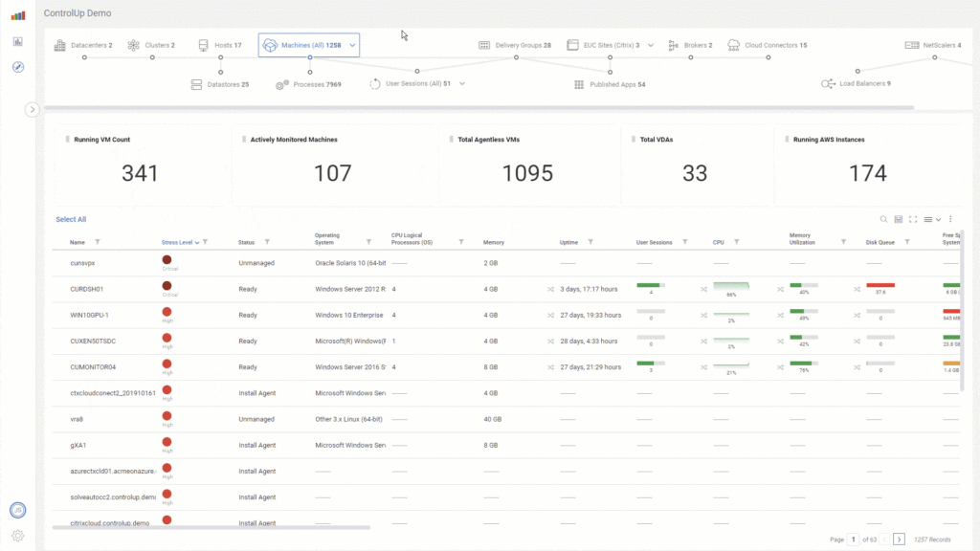Click the filter icon for Operating System
The width and height of the screenshot is (980, 551).
coord(368,242)
